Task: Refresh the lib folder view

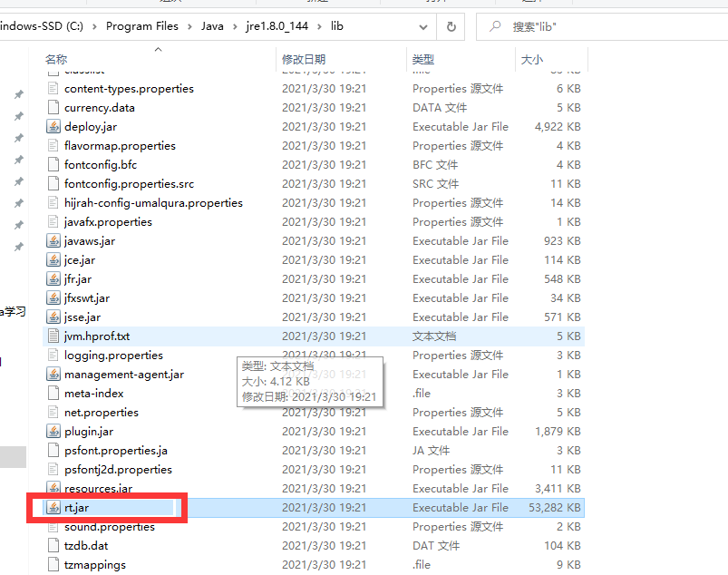Action: (x=451, y=27)
